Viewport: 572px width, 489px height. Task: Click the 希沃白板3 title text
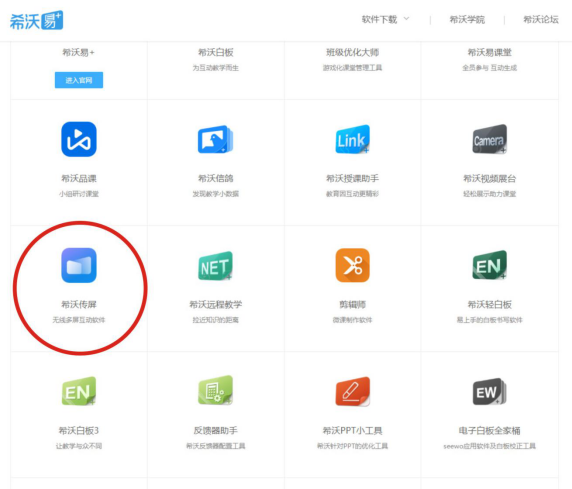[79, 431]
